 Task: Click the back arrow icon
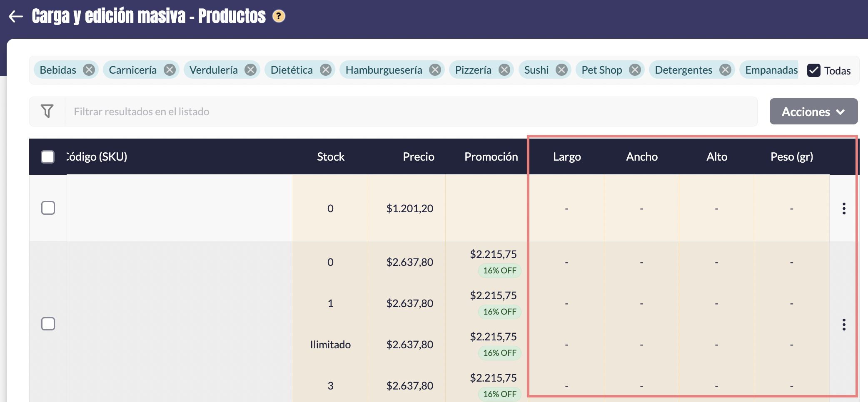(x=16, y=17)
